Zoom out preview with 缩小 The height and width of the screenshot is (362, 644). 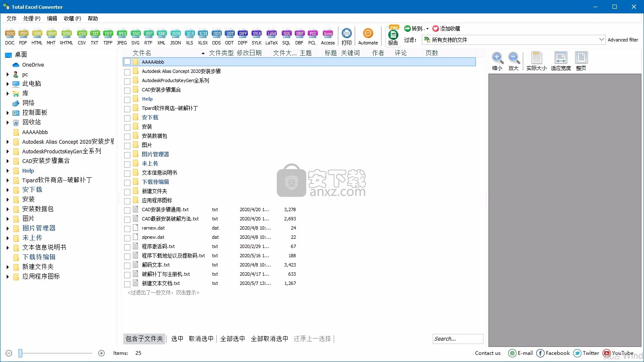[x=497, y=61]
